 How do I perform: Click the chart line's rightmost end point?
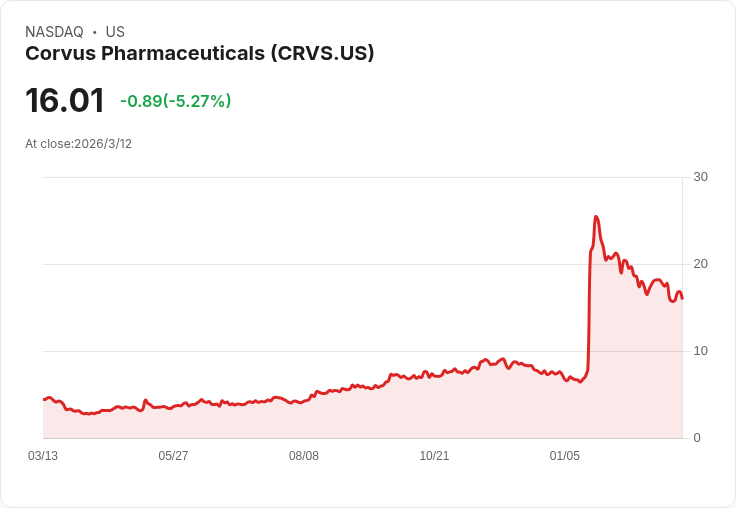pos(682,298)
